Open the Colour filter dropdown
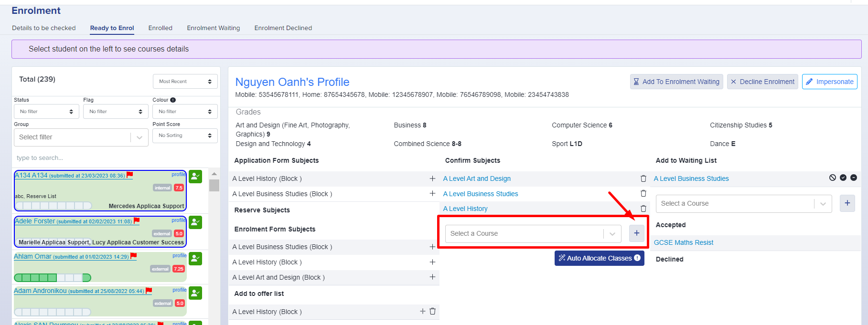This screenshot has width=868, height=325. pyautogui.click(x=185, y=111)
